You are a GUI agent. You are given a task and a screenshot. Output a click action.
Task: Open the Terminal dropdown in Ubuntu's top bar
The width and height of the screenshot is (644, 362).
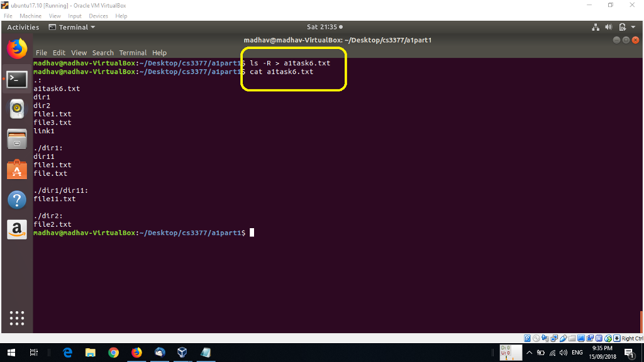coord(71,27)
